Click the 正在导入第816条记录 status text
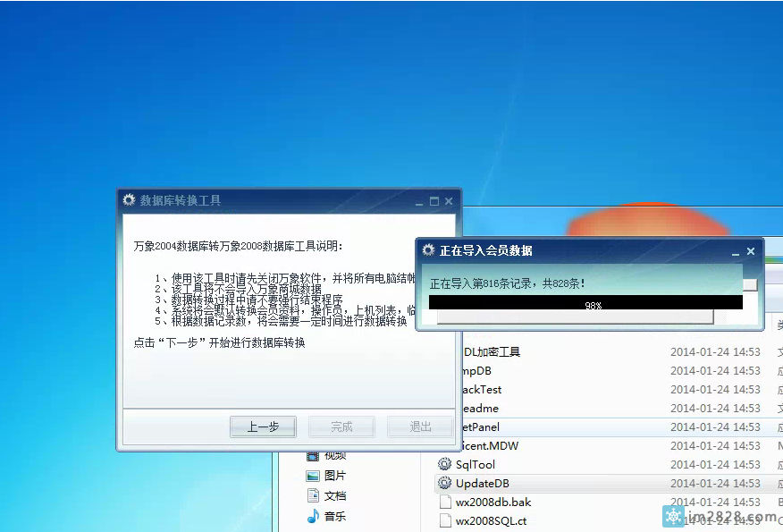Image resolution: width=783 pixels, height=532 pixels. point(508,283)
